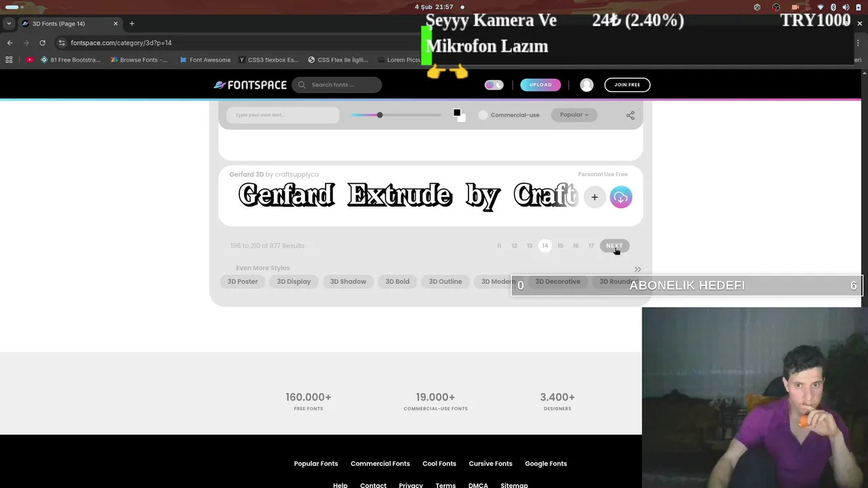
Task: Enable the Commercial-use toggle
Action: click(483, 115)
